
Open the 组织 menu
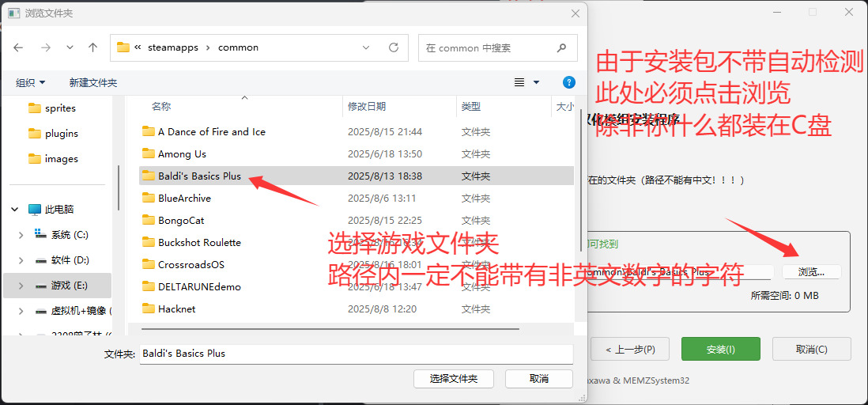coord(31,83)
